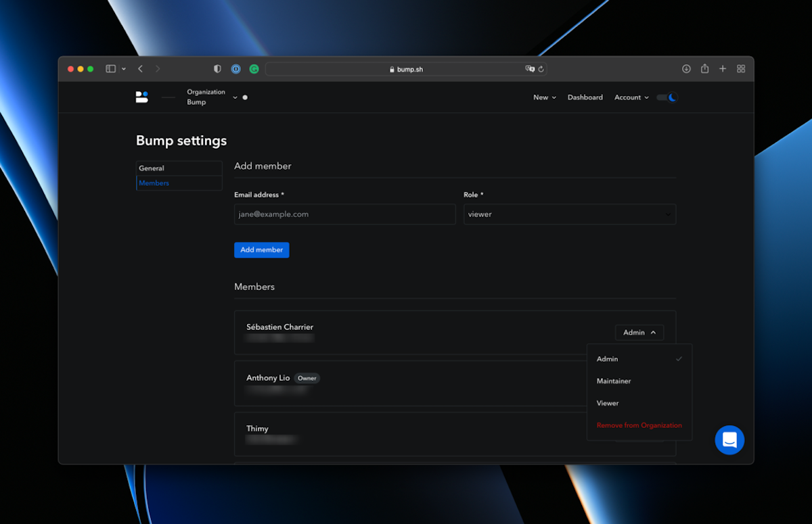
Task: Focus the Email address input field
Action: coord(344,214)
